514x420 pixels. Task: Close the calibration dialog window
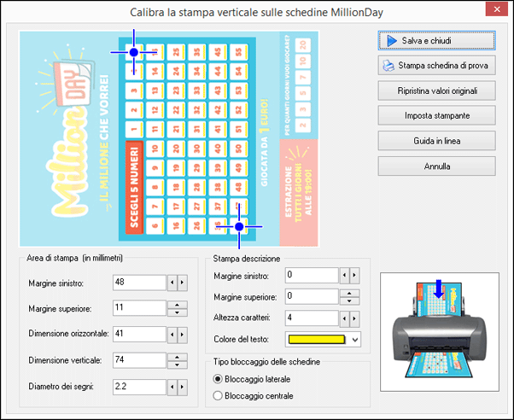[x=494, y=12]
